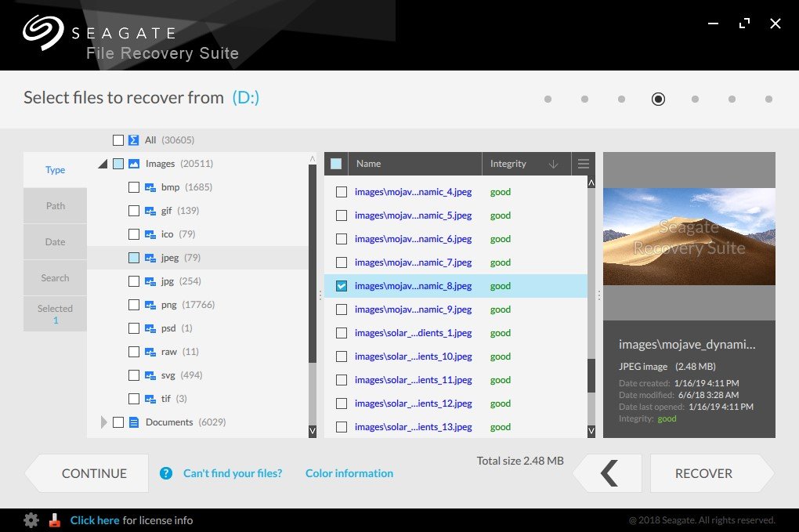Sort by Integrity column arrow
The height and width of the screenshot is (532, 799).
click(x=553, y=164)
